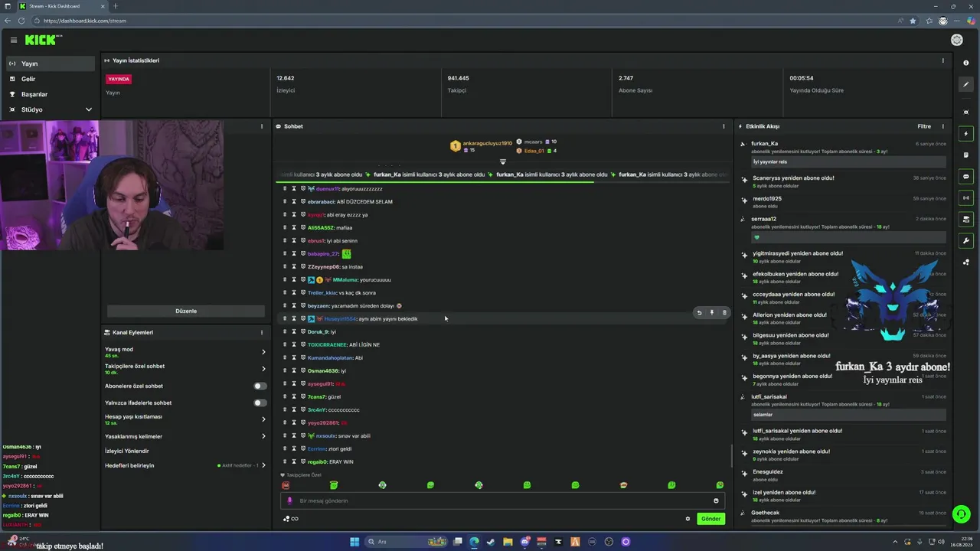Toggle Abonelere özel sohbet switch

(260, 386)
